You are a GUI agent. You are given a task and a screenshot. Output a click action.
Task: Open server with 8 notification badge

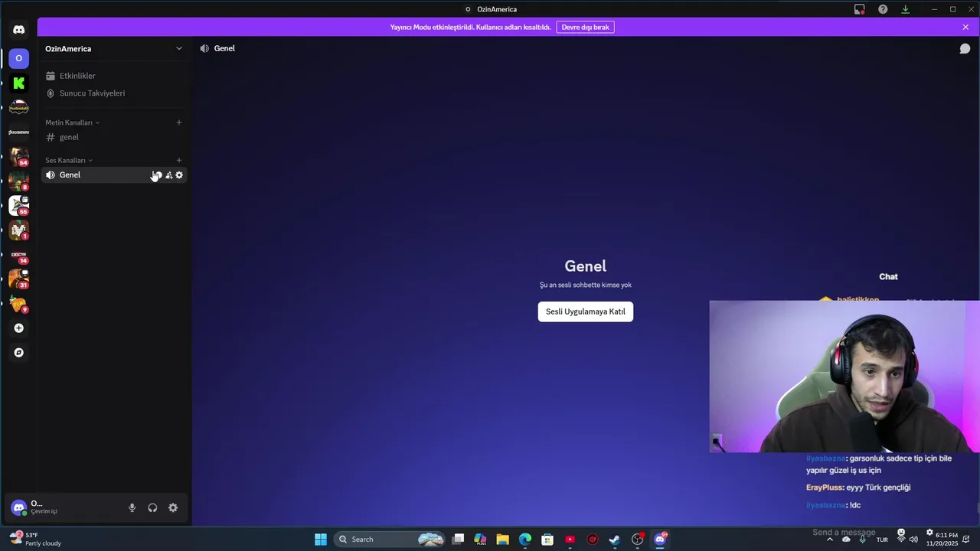tap(19, 181)
